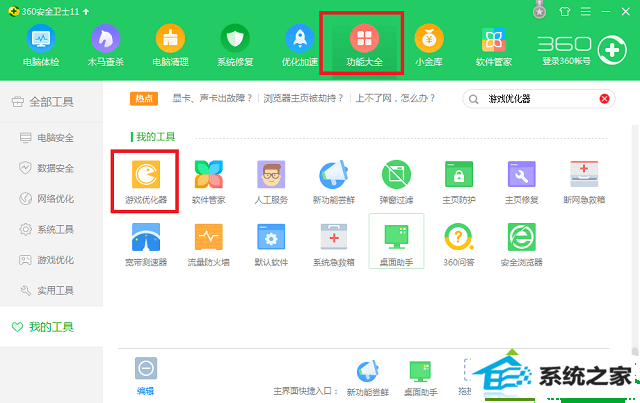Click the search magnifier icon
Viewport: 640px width, 403px height.
click(x=473, y=99)
